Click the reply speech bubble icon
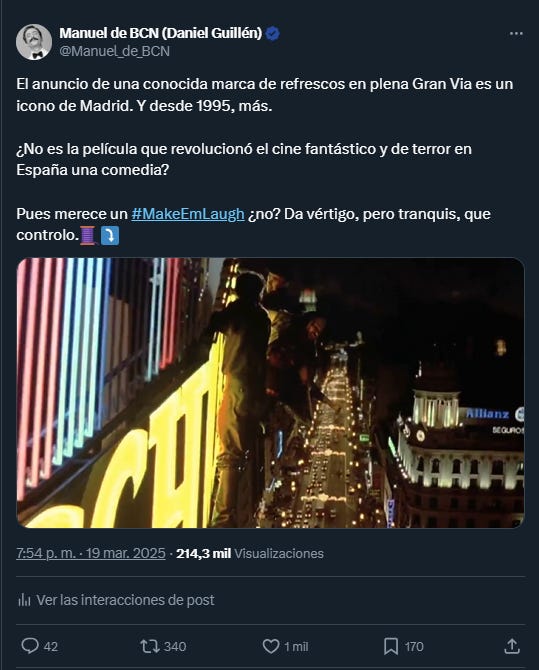The image size is (539, 670). click(x=30, y=646)
